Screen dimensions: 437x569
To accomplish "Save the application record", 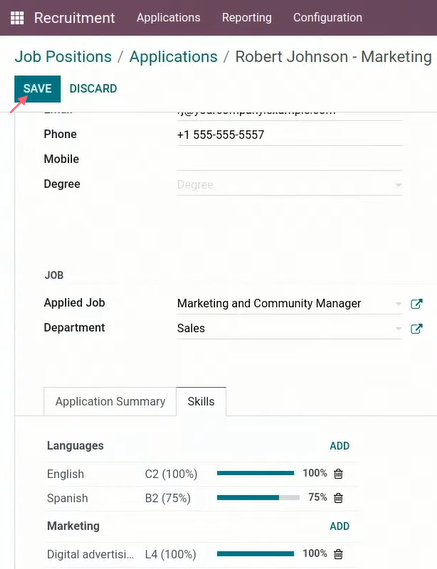I will tap(37, 89).
